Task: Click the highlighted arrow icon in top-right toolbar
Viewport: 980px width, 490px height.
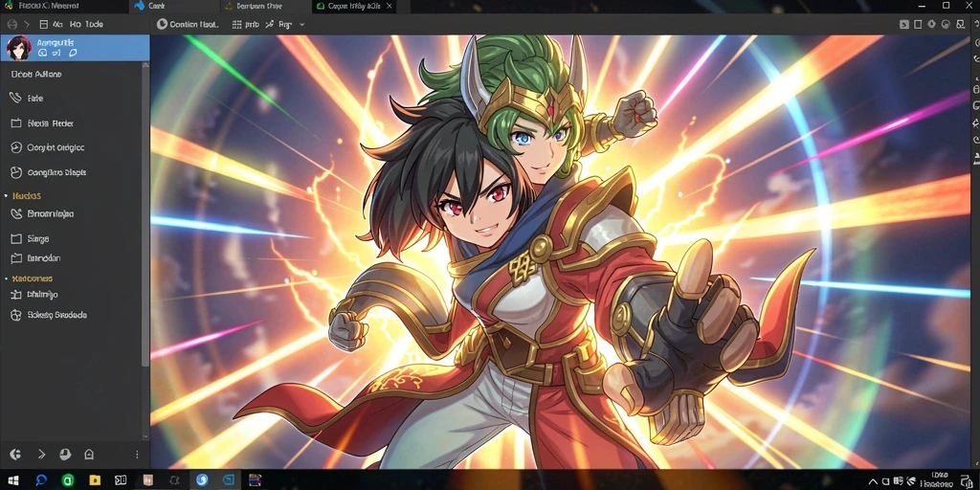Action: [903, 24]
